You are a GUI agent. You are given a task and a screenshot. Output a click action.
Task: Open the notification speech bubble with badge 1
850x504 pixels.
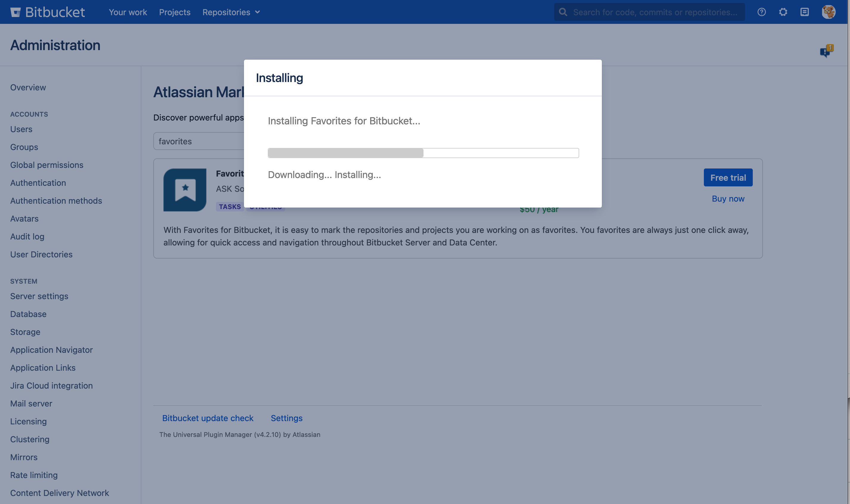tap(825, 52)
